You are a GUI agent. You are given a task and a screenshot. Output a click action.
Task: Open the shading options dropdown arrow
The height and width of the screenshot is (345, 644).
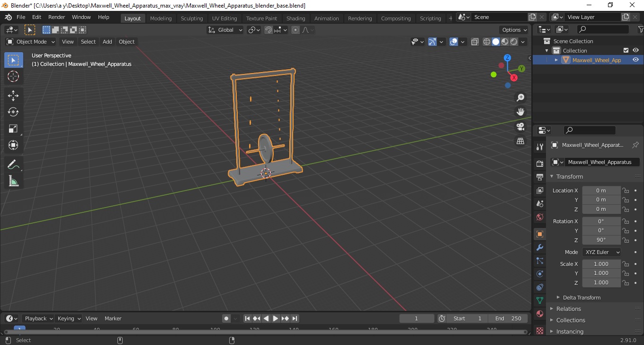pos(523,42)
